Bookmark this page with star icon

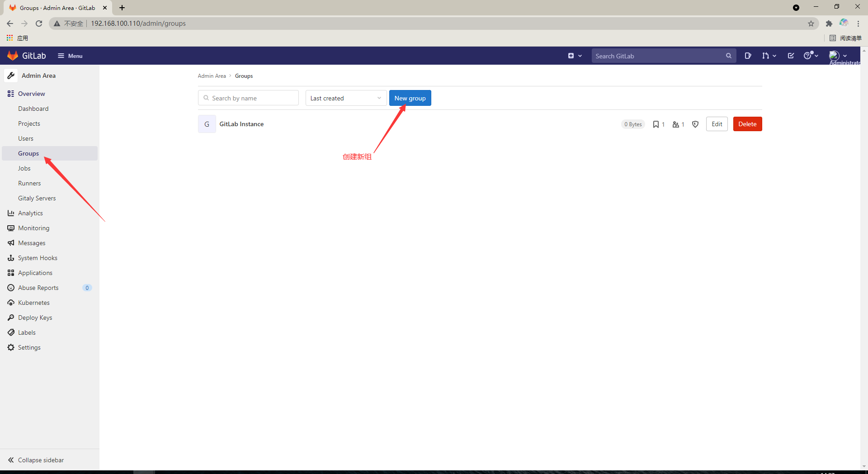pos(811,24)
